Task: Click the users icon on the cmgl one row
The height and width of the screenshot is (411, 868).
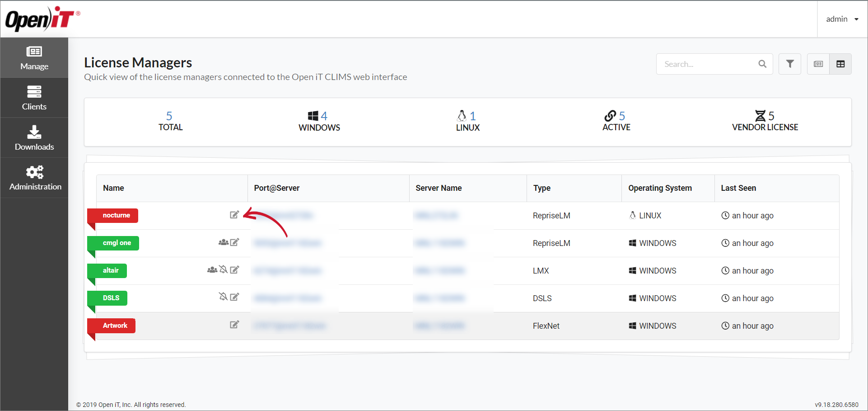Action: pyautogui.click(x=223, y=242)
